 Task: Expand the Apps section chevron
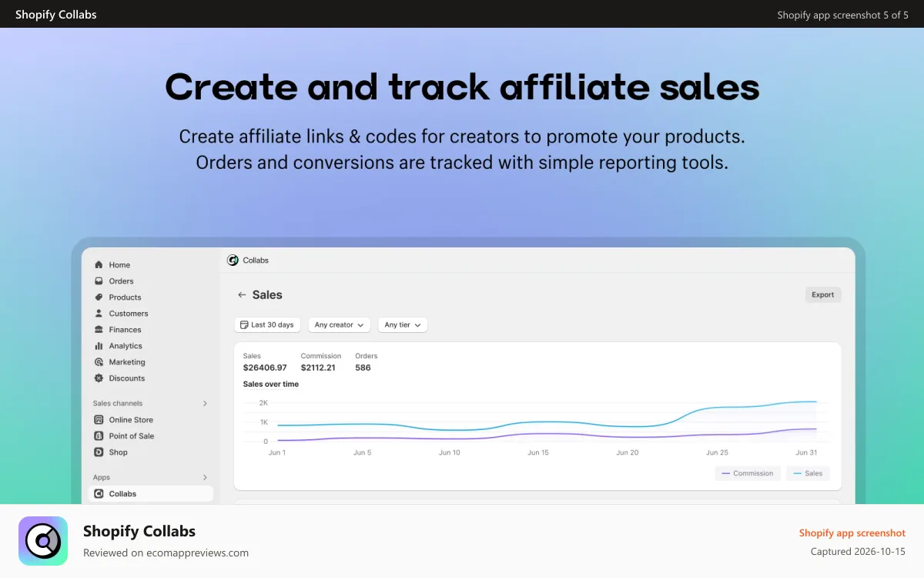coord(205,478)
